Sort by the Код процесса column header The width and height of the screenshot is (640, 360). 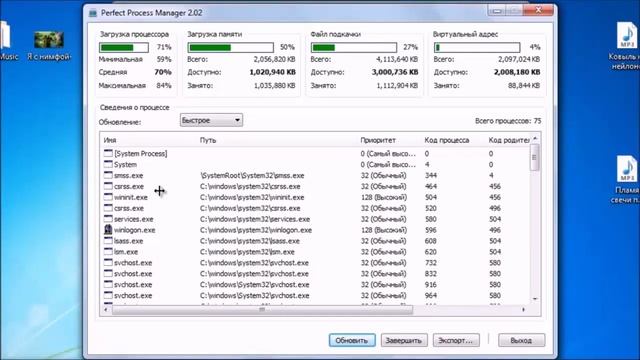(447, 140)
